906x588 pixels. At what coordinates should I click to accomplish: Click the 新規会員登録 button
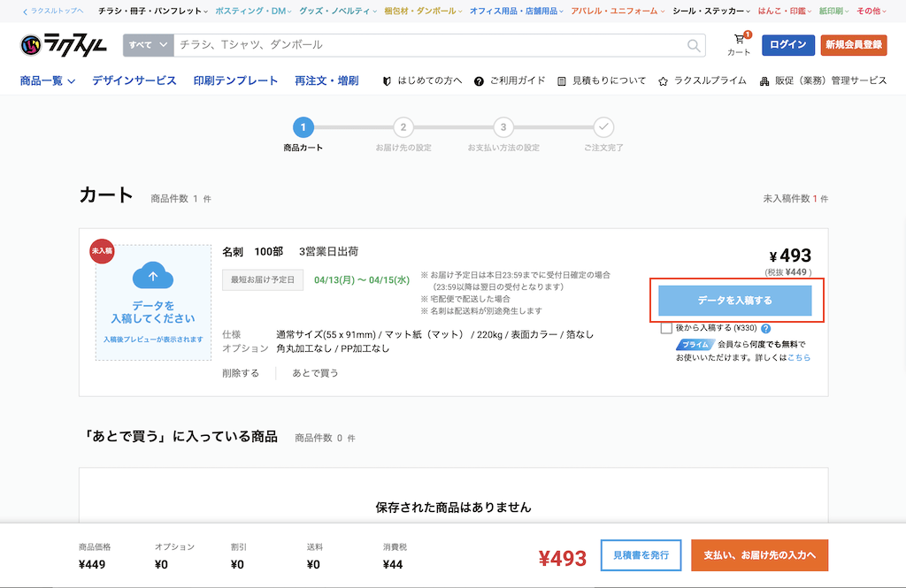853,44
